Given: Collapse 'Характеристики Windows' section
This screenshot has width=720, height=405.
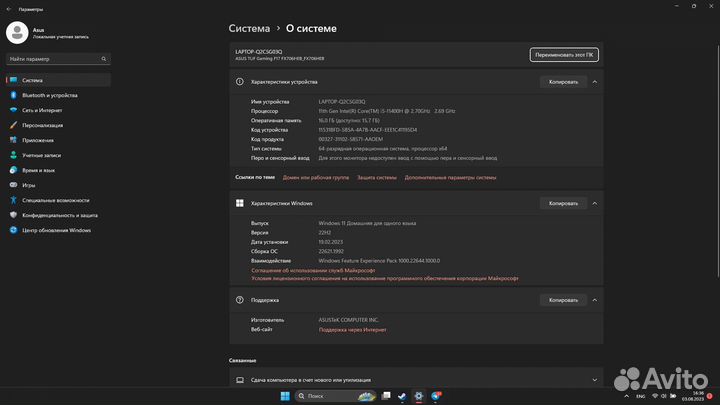Looking at the screenshot, I should coord(595,203).
